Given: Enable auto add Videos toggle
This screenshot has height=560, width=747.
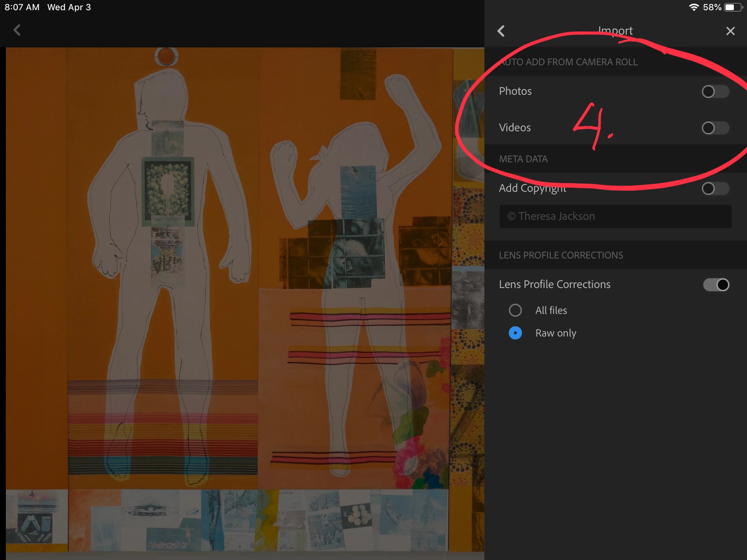Looking at the screenshot, I should click(715, 128).
